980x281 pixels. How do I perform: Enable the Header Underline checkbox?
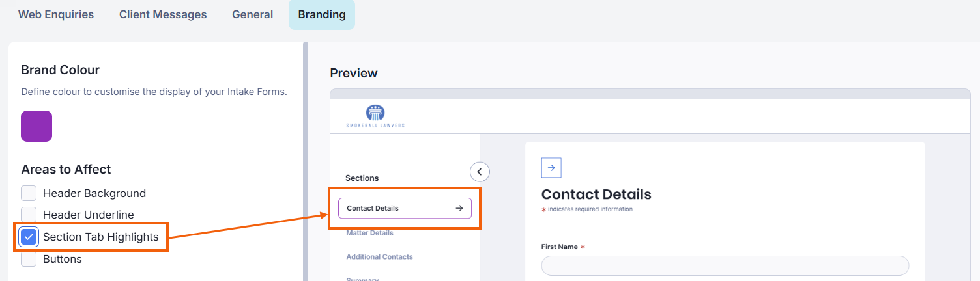click(x=29, y=215)
